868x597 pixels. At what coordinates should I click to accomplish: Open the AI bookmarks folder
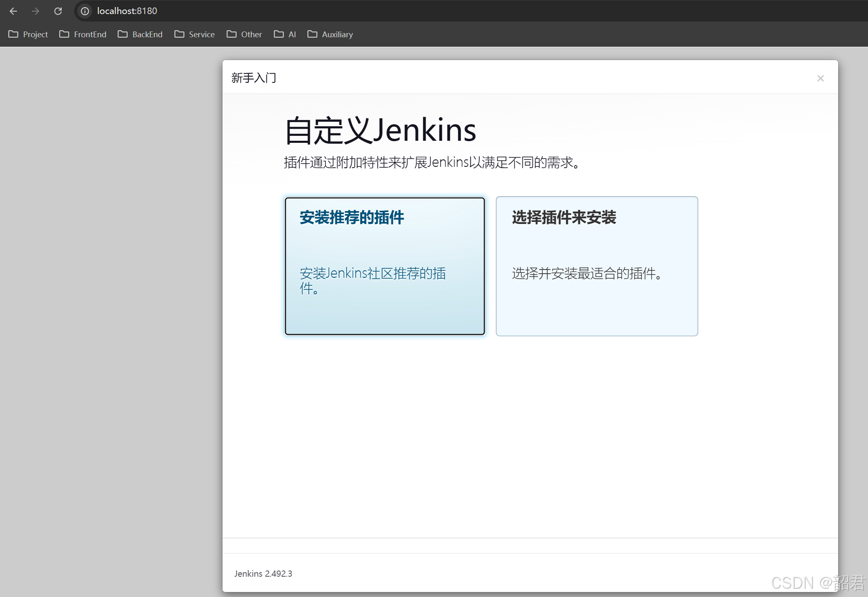tap(285, 34)
